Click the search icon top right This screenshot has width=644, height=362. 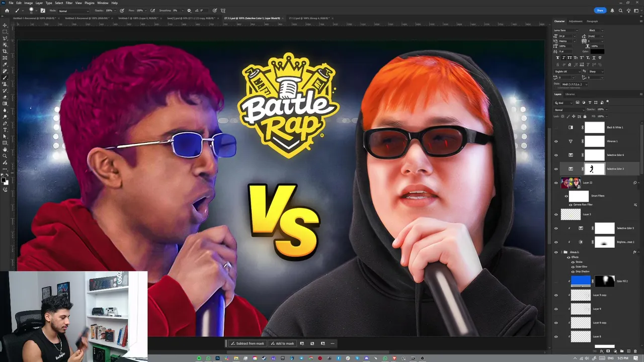tap(621, 10)
